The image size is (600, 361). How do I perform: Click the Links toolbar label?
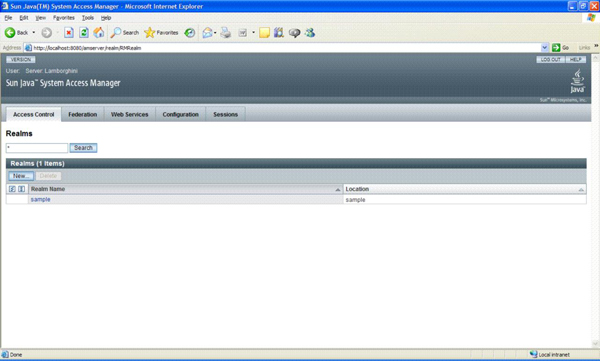(584, 48)
